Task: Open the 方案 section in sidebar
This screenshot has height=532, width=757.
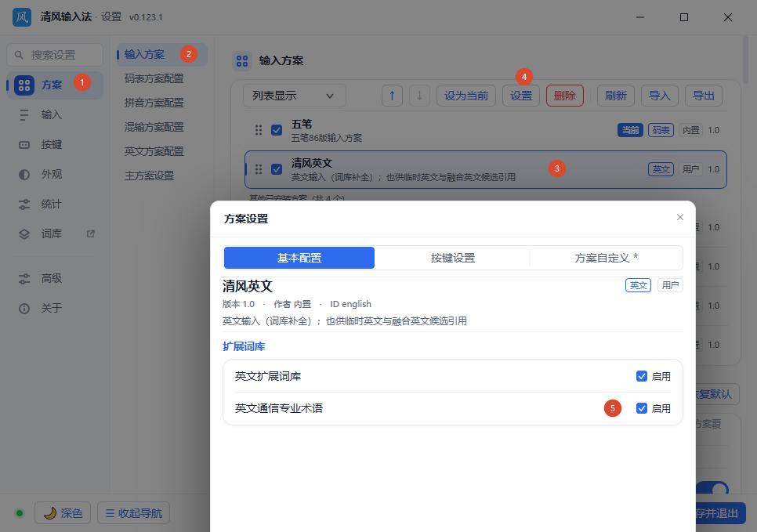Action: pos(55,85)
